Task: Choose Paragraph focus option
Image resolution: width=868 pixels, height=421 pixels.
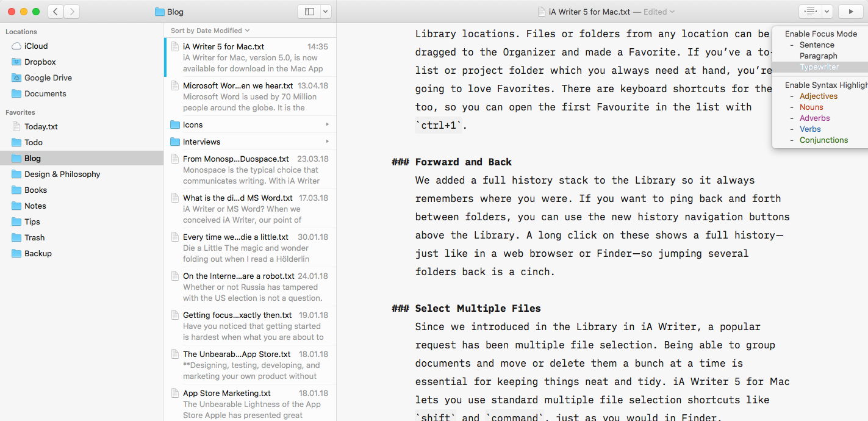Action: coord(818,56)
